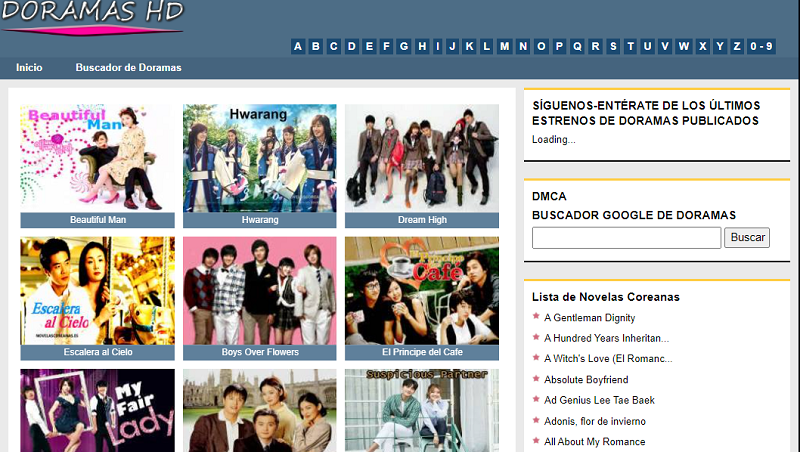
Task: Click the Lista de Novelas Coreanas heading
Action: point(606,297)
